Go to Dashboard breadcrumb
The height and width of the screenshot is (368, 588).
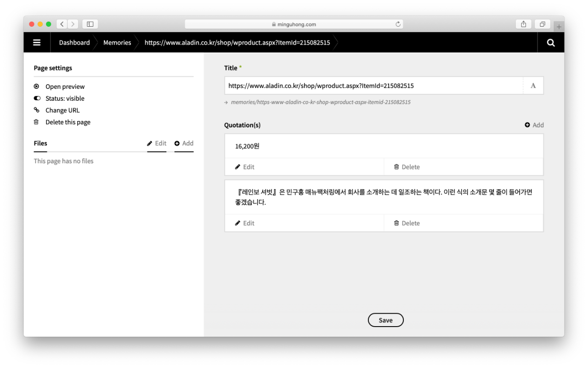pyautogui.click(x=74, y=42)
